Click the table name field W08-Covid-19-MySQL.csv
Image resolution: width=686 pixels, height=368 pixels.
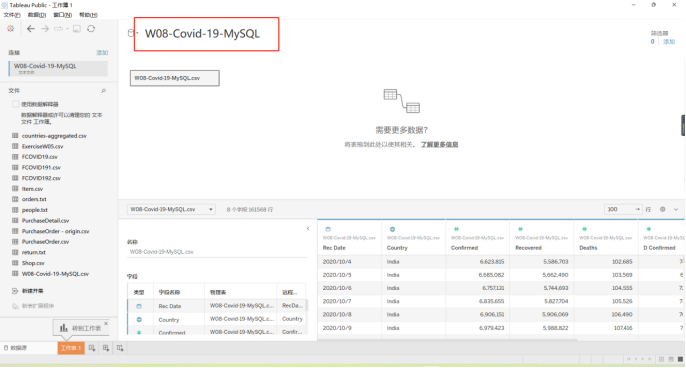[217, 252]
